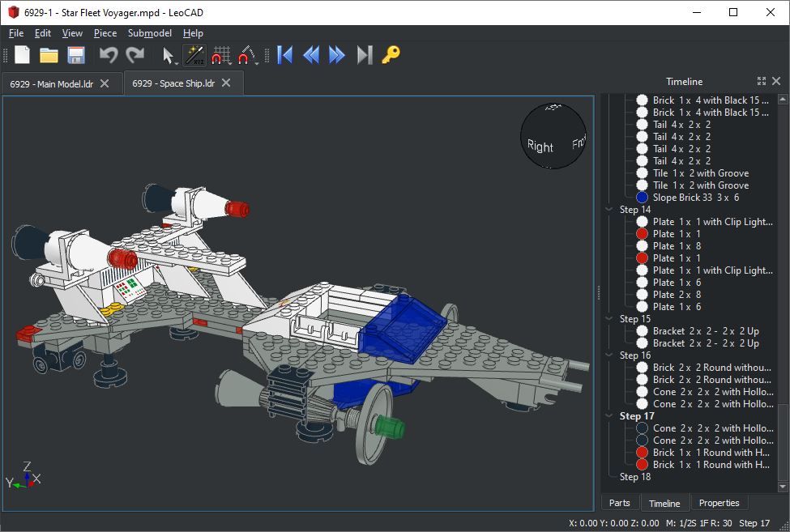Click the blue swatch of Slope Brick 33
The width and height of the screenshot is (790, 532).
643,198
